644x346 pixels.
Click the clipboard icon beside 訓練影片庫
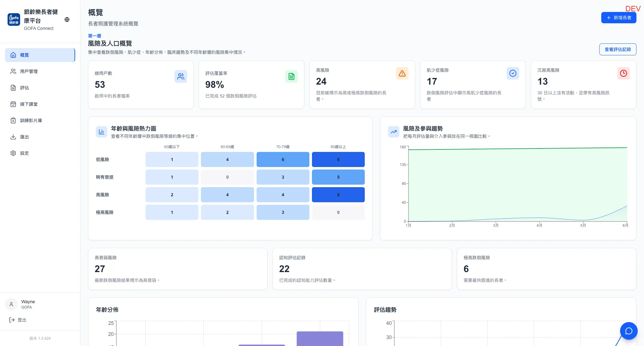(x=13, y=120)
